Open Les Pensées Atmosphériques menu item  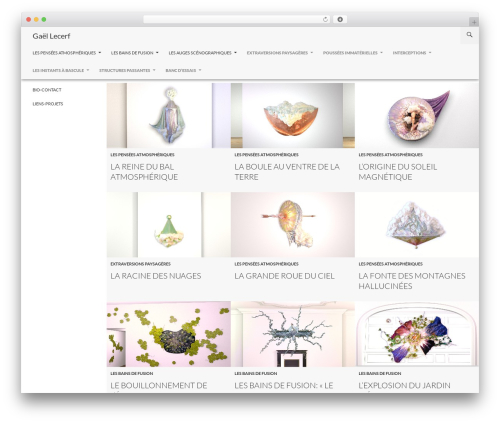click(64, 53)
